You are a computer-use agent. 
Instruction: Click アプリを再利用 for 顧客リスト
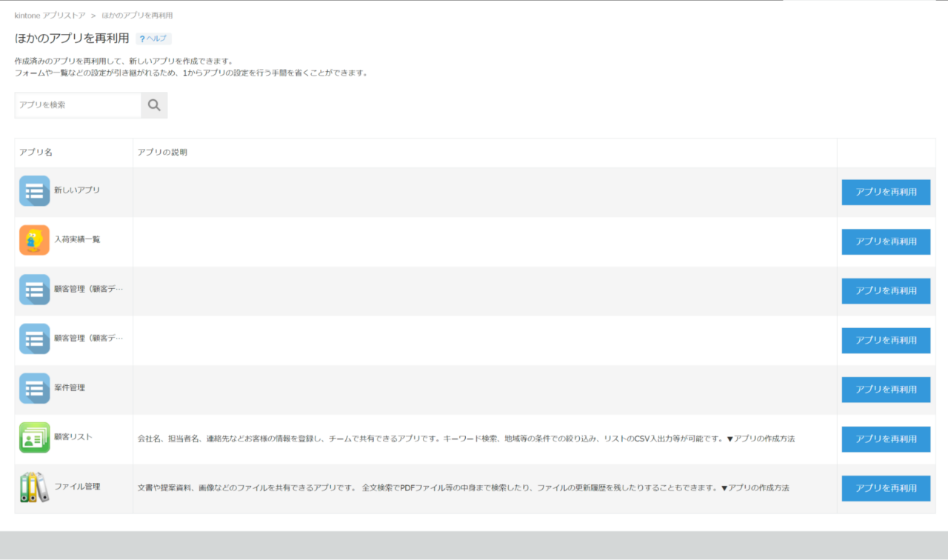(885, 439)
